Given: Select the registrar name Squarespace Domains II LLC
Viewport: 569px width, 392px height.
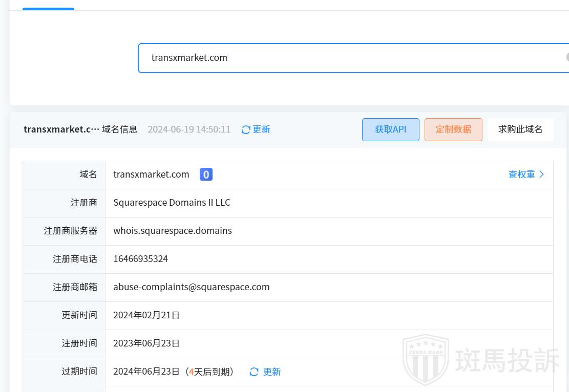Looking at the screenshot, I should tap(172, 203).
